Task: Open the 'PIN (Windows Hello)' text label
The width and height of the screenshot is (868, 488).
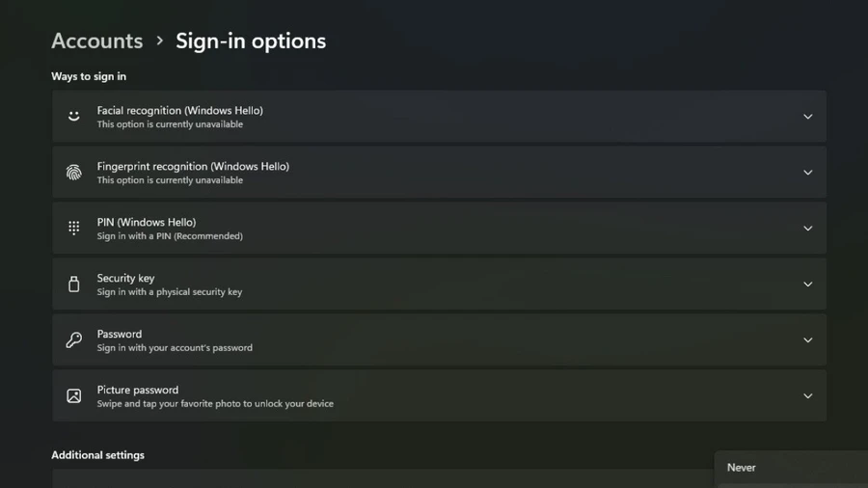Action: [x=147, y=222]
